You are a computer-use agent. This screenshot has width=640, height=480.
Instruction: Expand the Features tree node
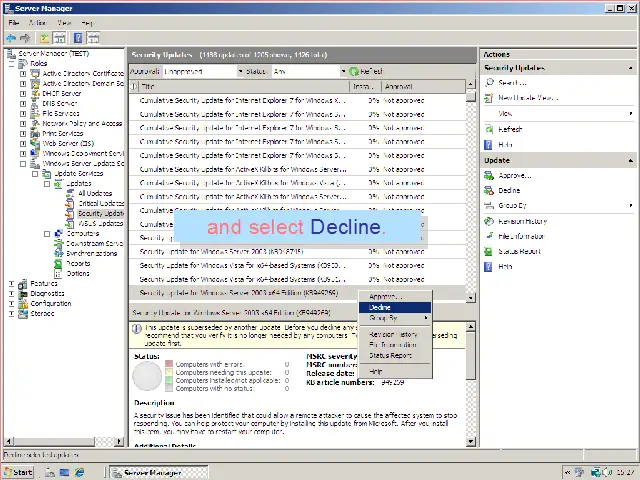(x=11, y=284)
